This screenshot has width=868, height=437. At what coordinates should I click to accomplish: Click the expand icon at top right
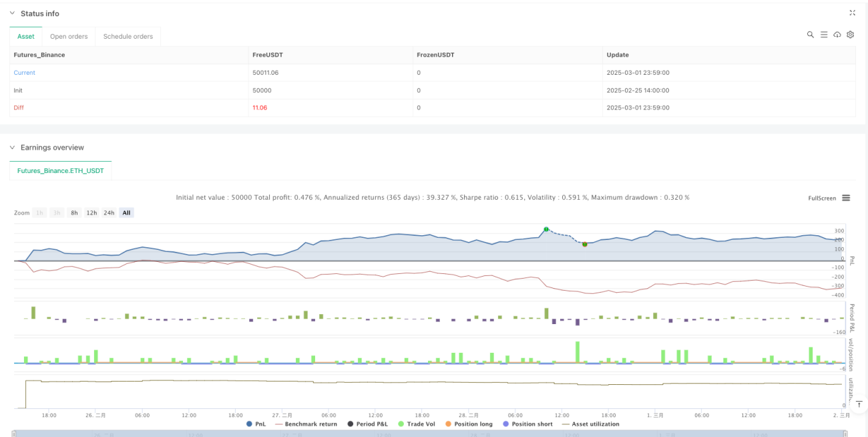point(852,13)
